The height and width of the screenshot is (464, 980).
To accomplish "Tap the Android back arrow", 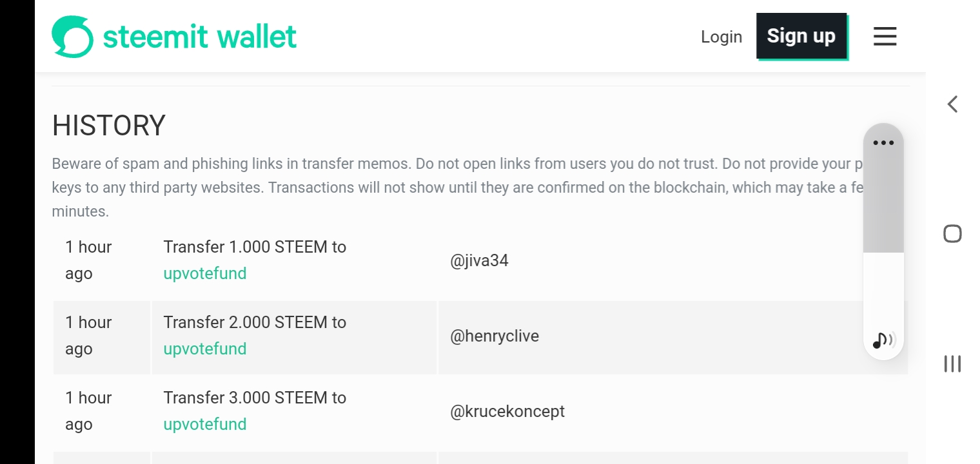I will pyautogui.click(x=952, y=104).
